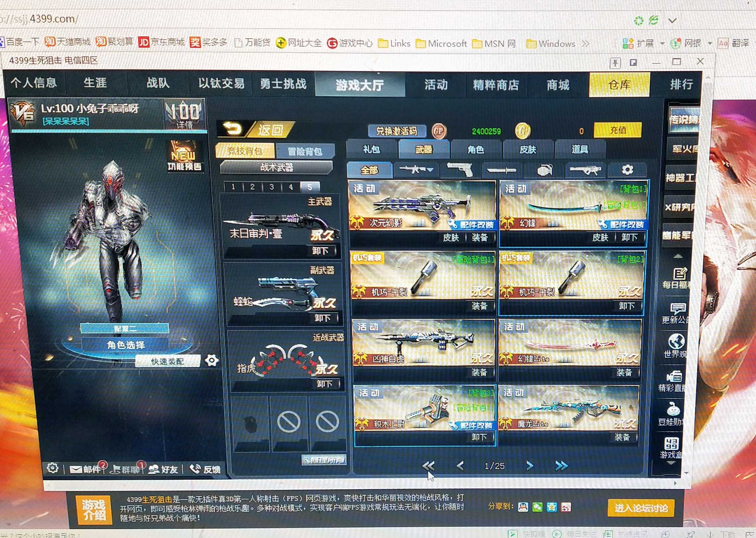Click the gold coin currency icon
Viewport: 756px width, 538px height.
523,131
